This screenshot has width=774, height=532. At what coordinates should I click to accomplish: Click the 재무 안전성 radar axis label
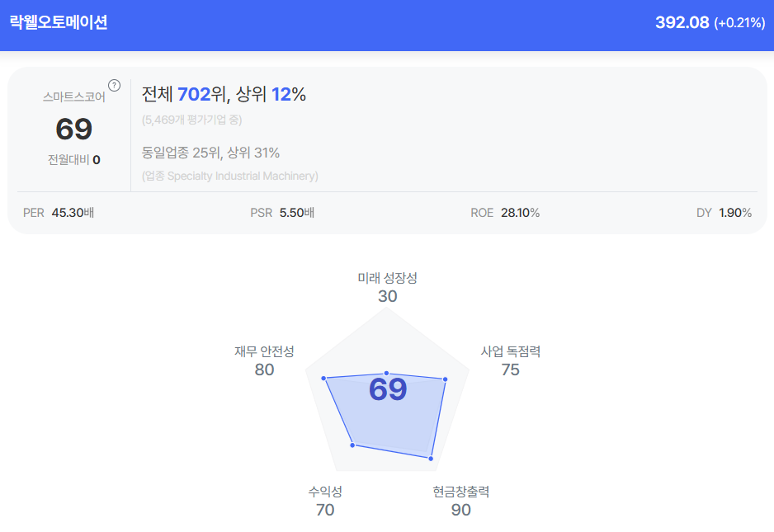[x=264, y=351]
